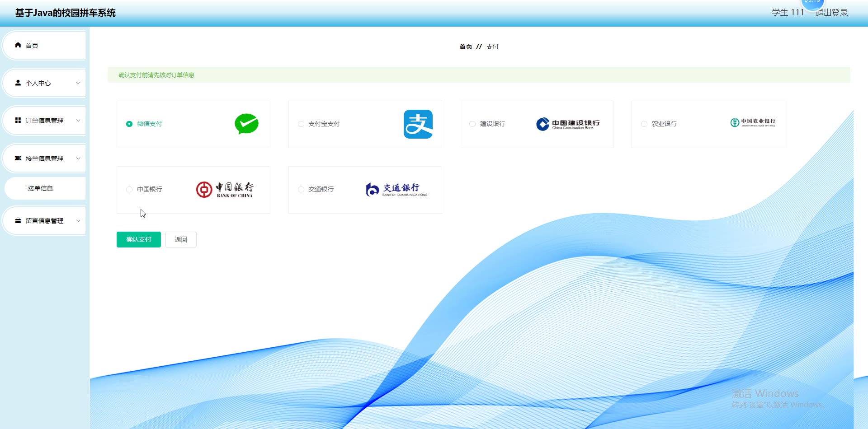Click the 建设银行 label text

coord(493,124)
